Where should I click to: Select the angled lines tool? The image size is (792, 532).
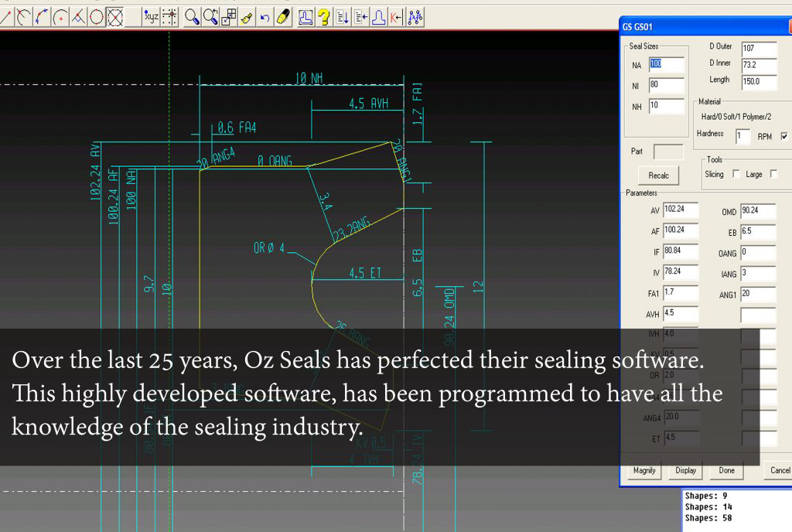[x=78, y=17]
